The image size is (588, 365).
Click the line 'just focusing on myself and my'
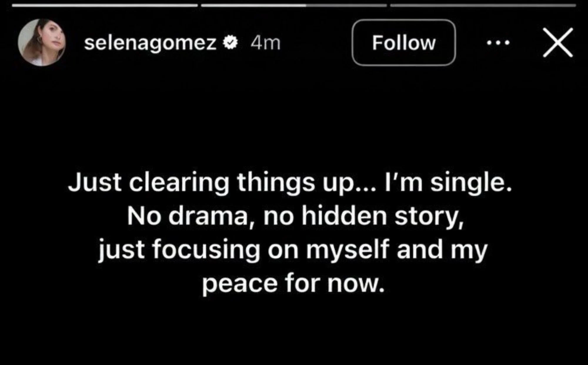[293, 250]
